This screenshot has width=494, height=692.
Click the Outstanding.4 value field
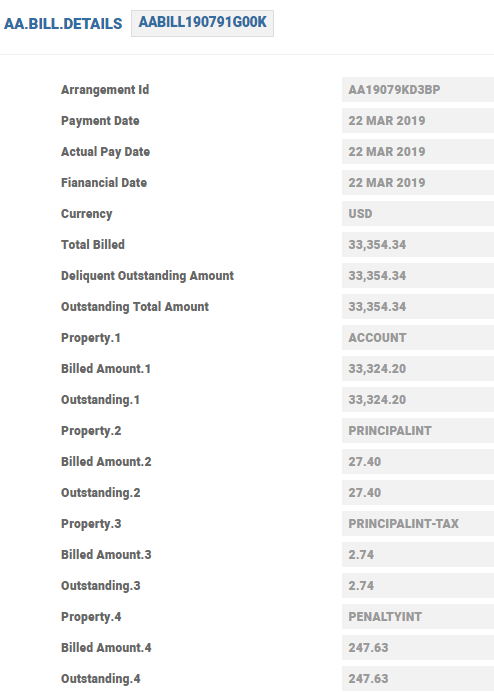coord(418,678)
